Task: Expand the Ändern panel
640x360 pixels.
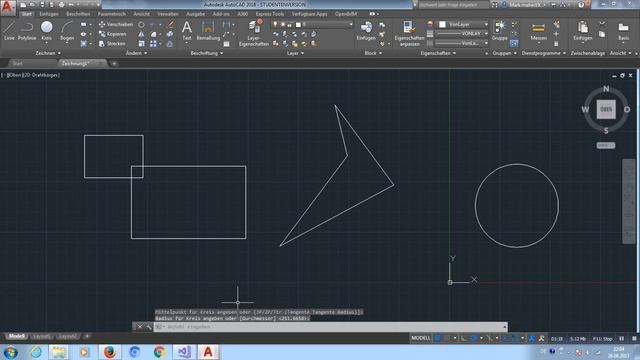Action: click(x=136, y=53)
